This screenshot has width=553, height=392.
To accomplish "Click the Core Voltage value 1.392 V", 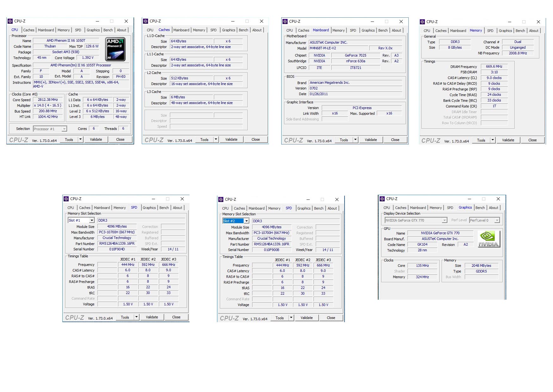I will [x=88, y=58].
